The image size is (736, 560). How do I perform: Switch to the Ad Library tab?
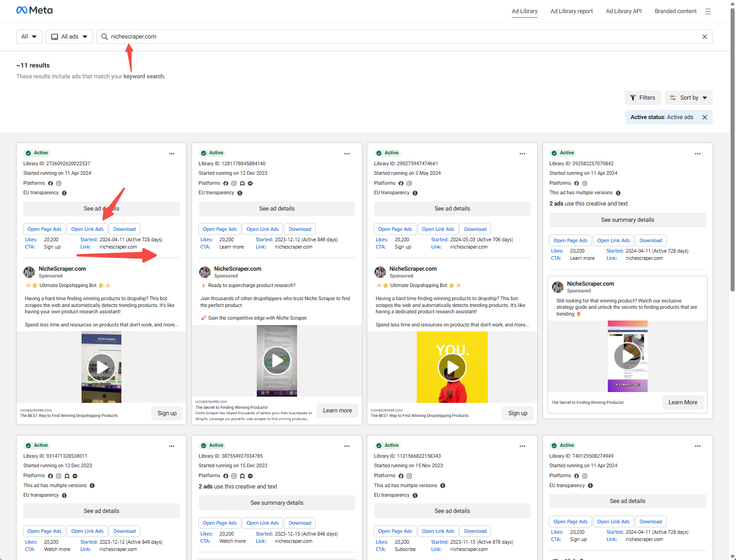coord(524,11)
